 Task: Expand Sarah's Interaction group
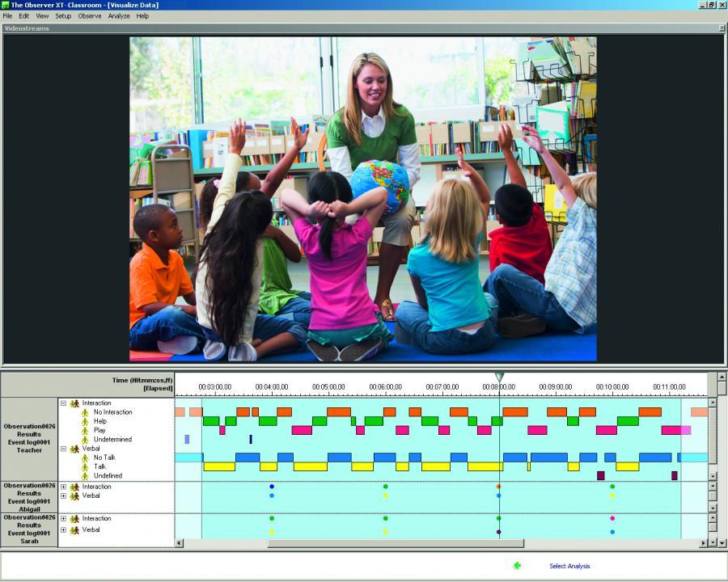(x=64, y=518)
